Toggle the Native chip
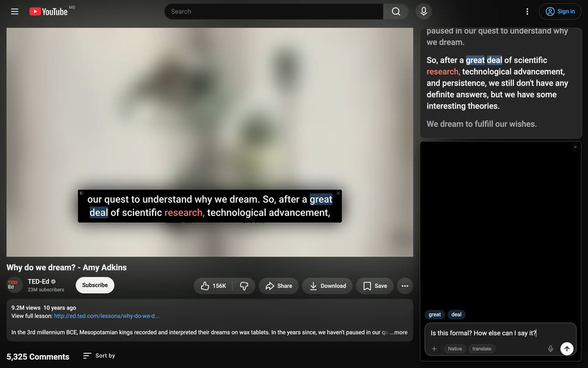588x368 pixels. point(455,349)
